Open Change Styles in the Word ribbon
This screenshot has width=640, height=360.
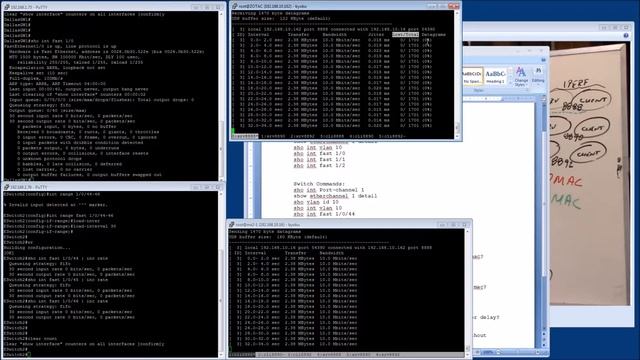(521, 76)
